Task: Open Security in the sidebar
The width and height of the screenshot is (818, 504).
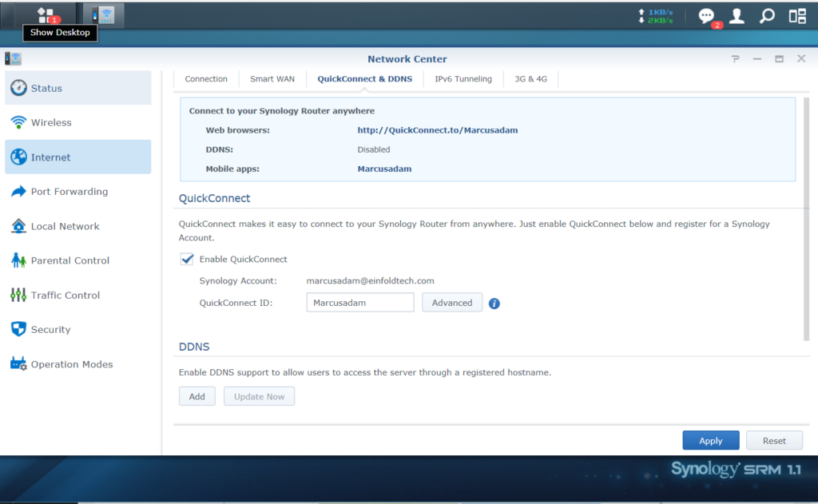Action: click(x=78, y=329)
